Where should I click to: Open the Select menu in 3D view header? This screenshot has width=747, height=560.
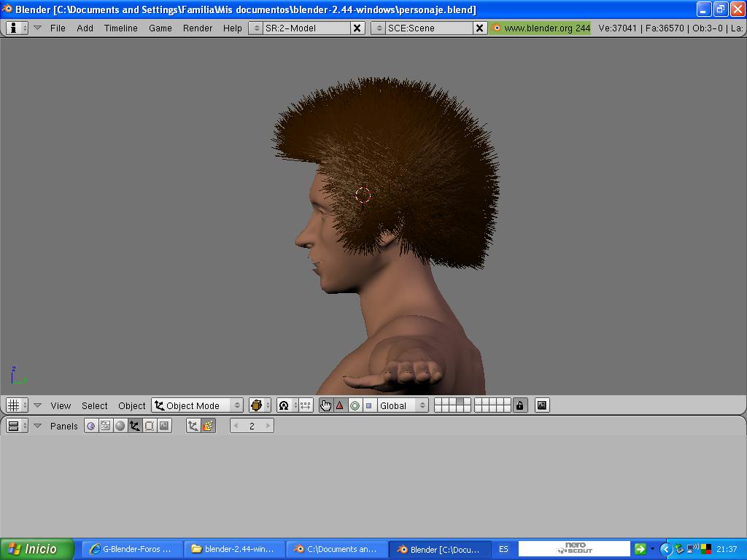tap(94, 405)
